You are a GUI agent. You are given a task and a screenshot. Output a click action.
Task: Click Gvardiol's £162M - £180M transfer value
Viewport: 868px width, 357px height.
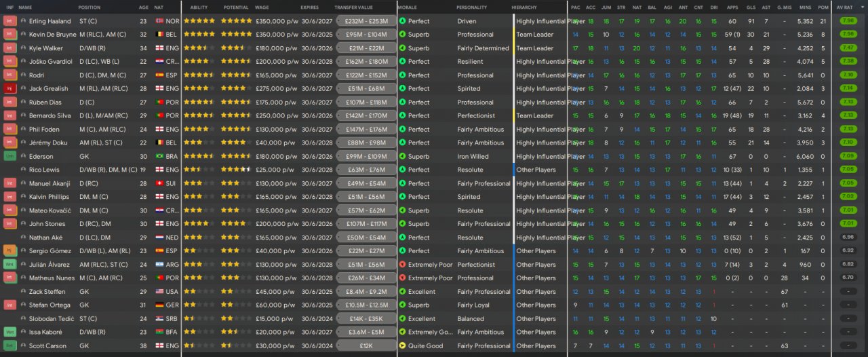[366, 62]
